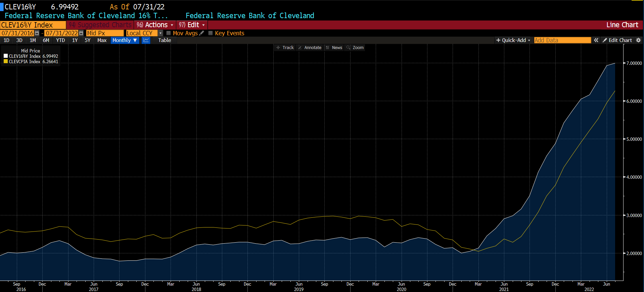Screen dimensions: 644x292
Task: Open the end date calendar picker icon
Action: pos(81,33)
